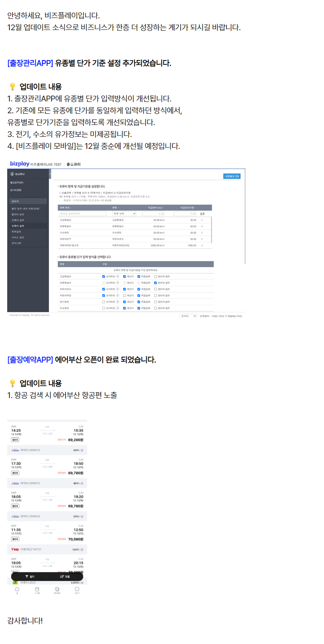Uncheck 직접입력 for 고급휘발유
The image size is (324, 644).
click(139, 277)
